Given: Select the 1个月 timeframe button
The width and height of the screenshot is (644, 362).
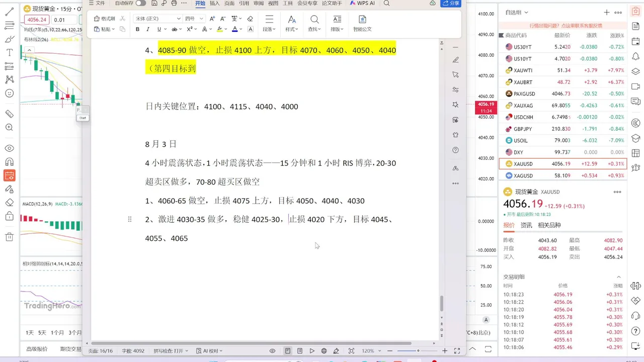Looking at the screenshot, I should [58, 333].
